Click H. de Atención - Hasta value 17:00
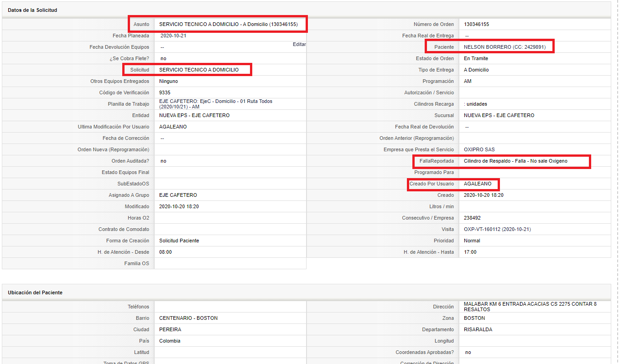Image resolution: width=619 pixels, height=364 pixels. tap(470, 252)
